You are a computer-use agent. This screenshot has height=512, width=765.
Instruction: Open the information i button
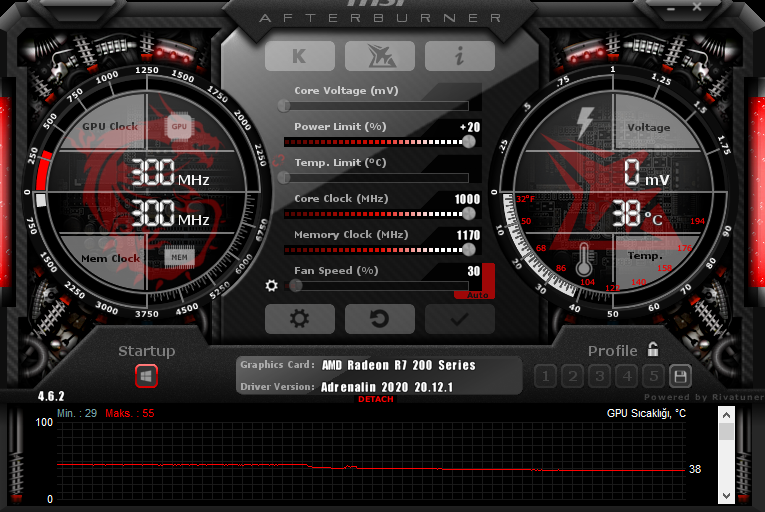coord(460,56)
